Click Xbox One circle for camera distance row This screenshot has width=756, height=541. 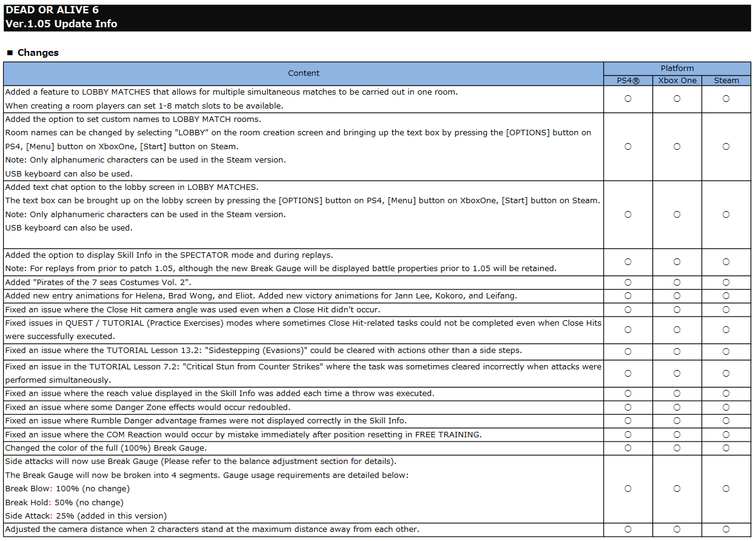point(677,529)
